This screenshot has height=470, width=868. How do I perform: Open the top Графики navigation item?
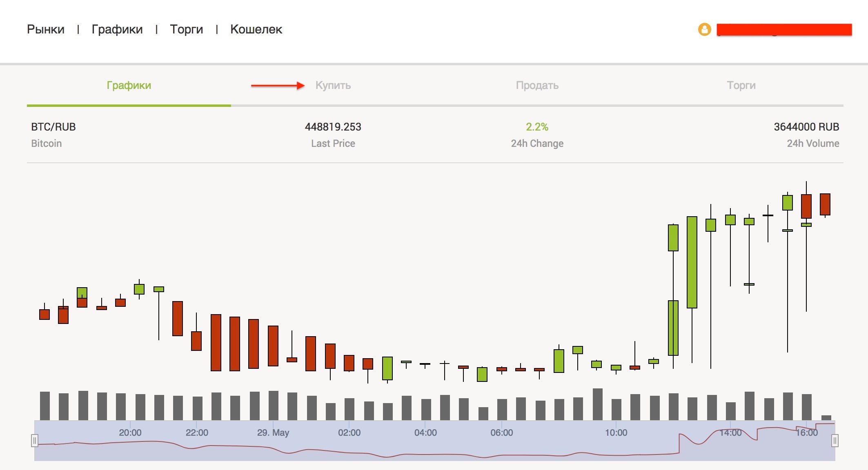(117, 29)
